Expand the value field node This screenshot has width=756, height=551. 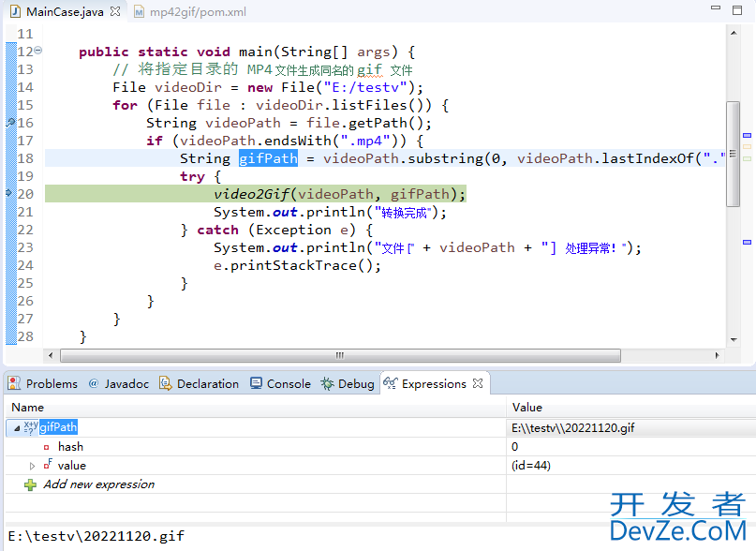click(x=32, y=466)
